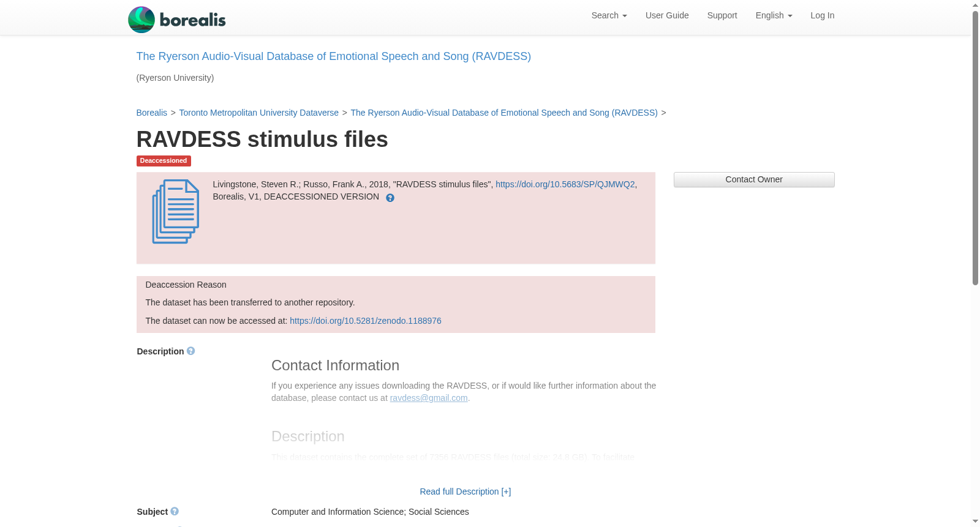Open the Search dropdown menu
The width and height of the screenshot is (980, 527).
(609, 15)
